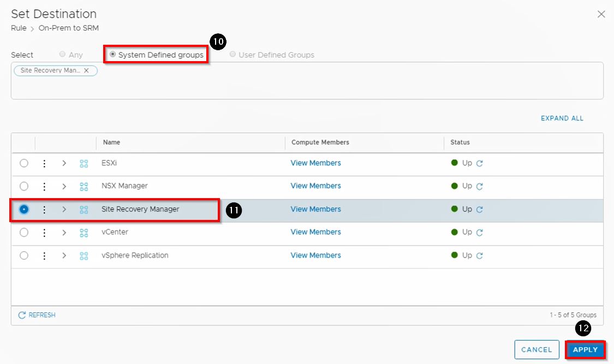Viewport: 614px width, 364px height.
Task: Expand the vSphere Replication group row
Action: click(64, 255)
